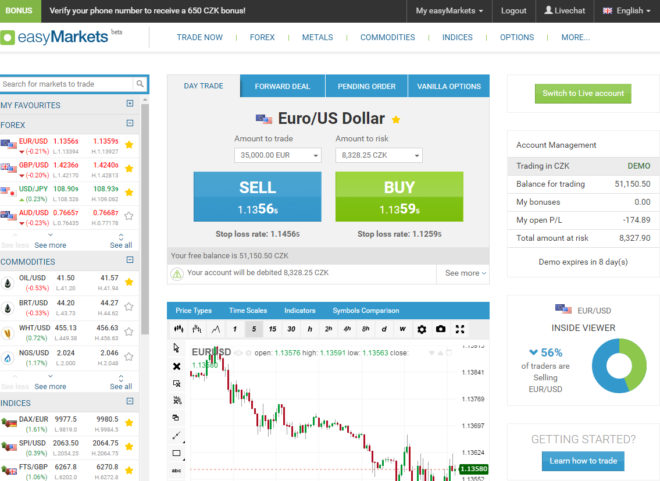Open the Amount to risk dropdown
The width and height of the screenshot is (660, 481).
point(379,155)
